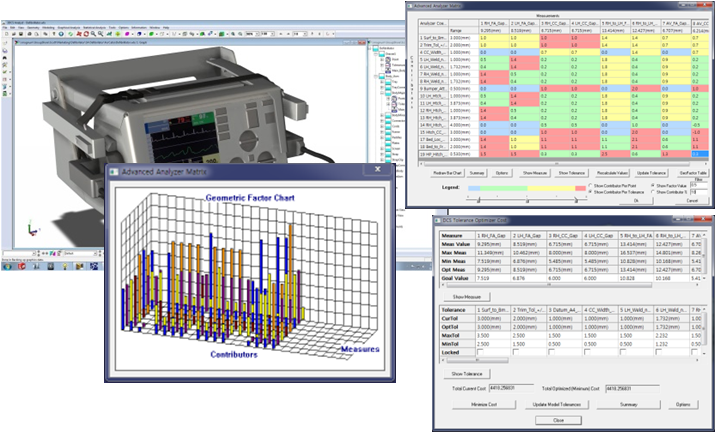
Task: Click Minimize Cost button
Action: 484,405
